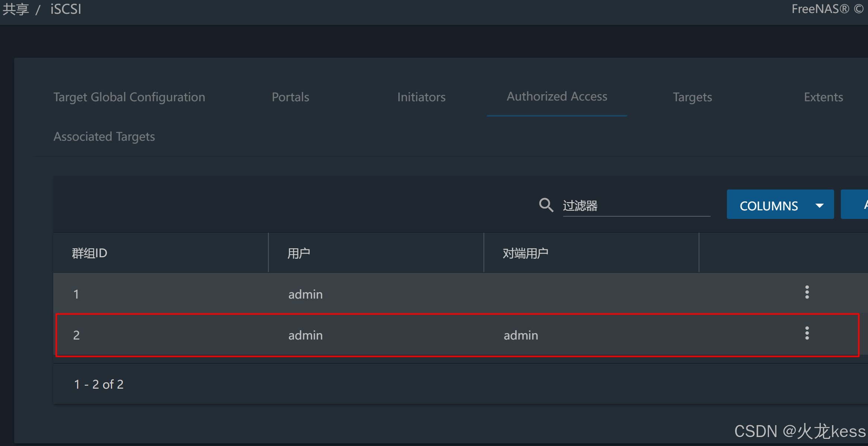Open the Extents tab
Screen dimensions: 868x446
point(823,97)
